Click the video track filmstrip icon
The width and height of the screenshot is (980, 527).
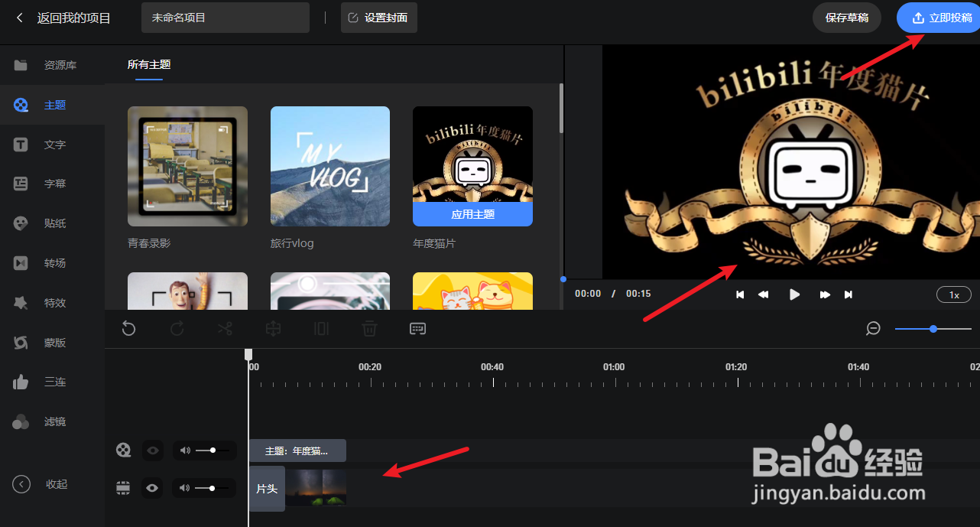[x=122, y=487]
